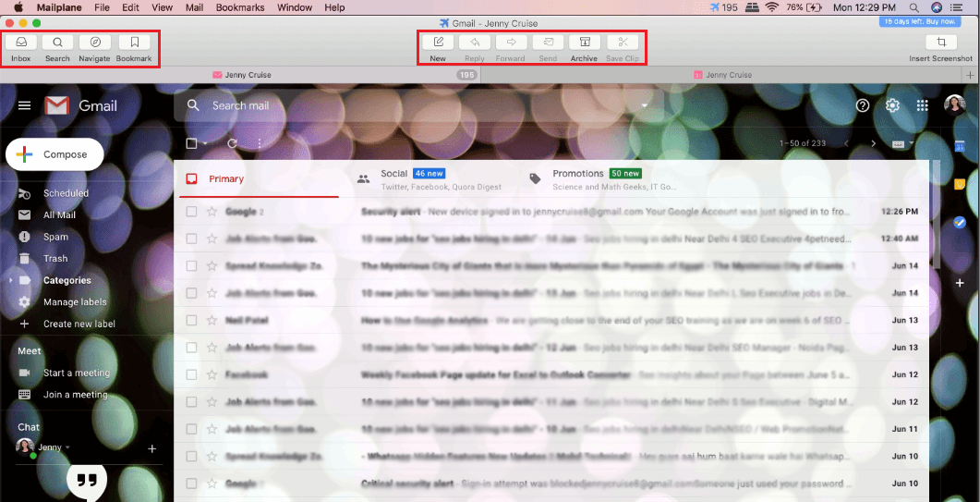Screen dimensions: 980x502
Task: Click the Gmail logo
Action: coord(80,105)
